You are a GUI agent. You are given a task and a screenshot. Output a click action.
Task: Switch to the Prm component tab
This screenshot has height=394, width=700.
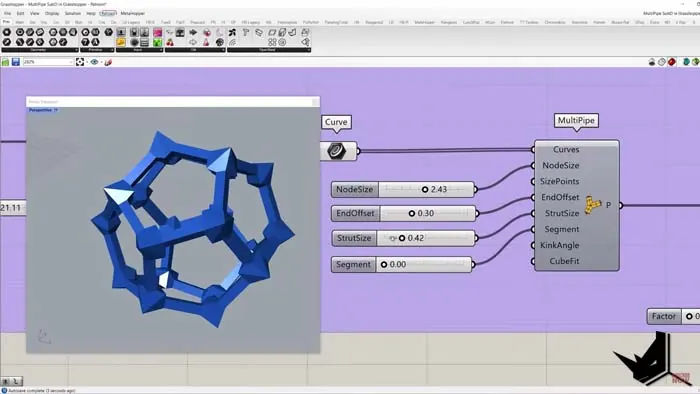click(x=6, y=22)
